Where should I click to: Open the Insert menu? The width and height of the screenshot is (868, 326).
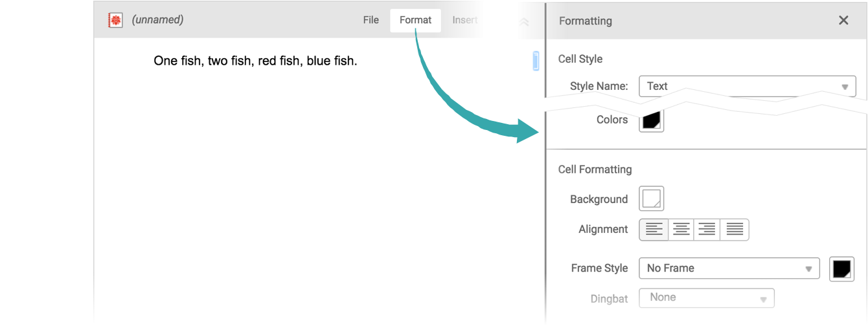click(464, 20)
